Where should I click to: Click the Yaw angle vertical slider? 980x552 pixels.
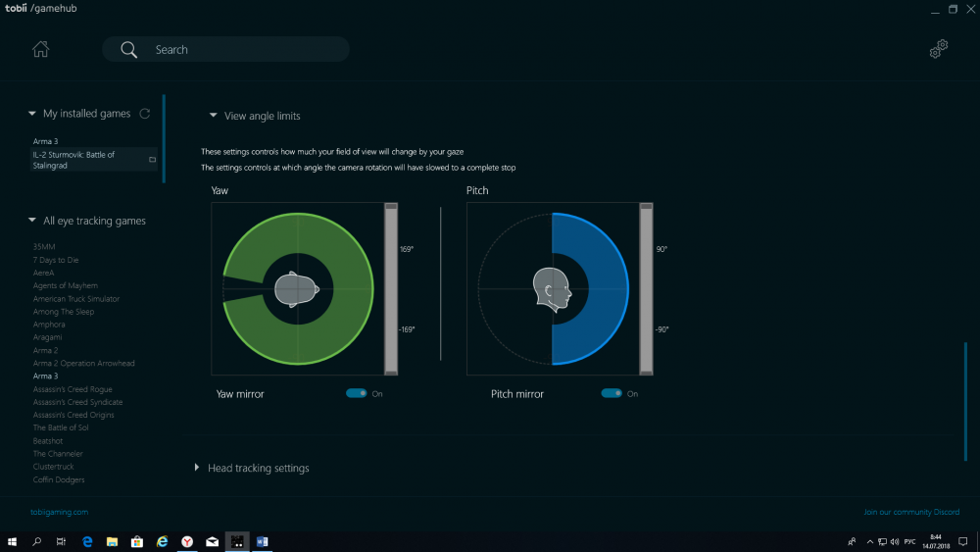391,289
